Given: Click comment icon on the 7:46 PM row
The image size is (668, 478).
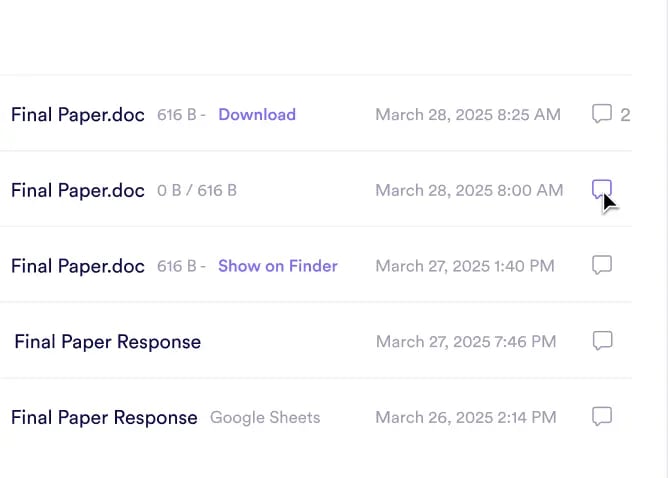Looking at the screenshot, I should point(602,341).
